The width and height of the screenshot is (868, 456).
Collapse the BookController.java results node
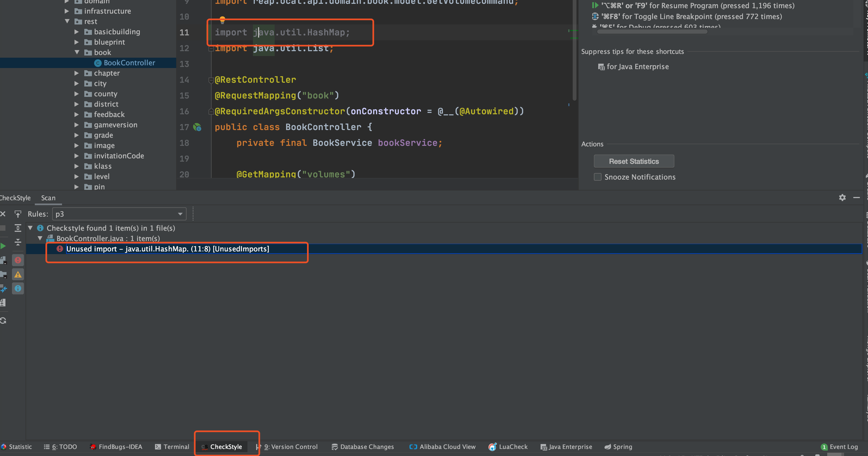click(x=40, y=238)
